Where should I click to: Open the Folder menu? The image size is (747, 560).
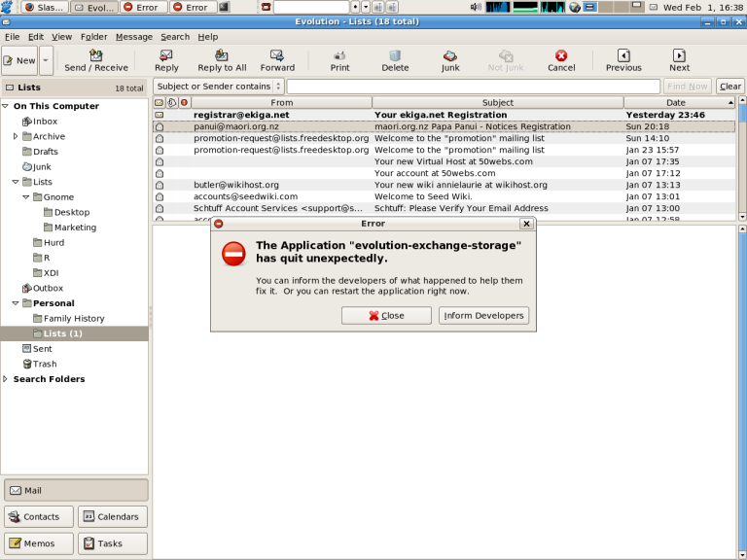point(93,37)
